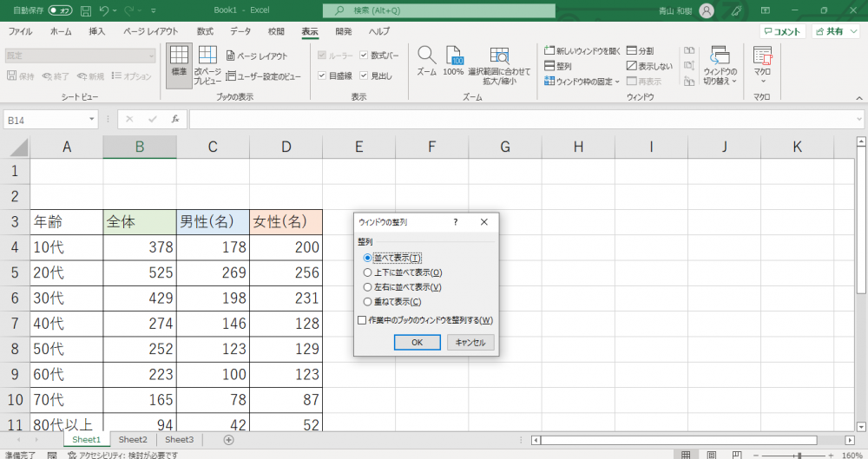Open the データ tab

240,31
